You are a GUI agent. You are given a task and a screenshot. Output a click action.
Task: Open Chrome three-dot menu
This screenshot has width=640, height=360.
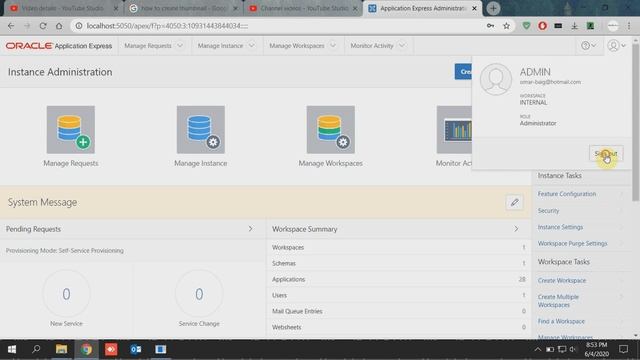click(629, 26)
